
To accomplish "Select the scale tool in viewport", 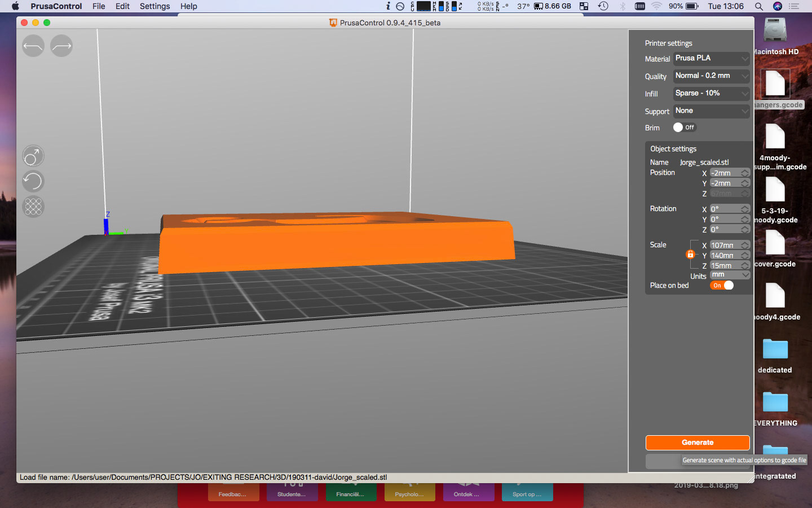I will click(33, 156).
